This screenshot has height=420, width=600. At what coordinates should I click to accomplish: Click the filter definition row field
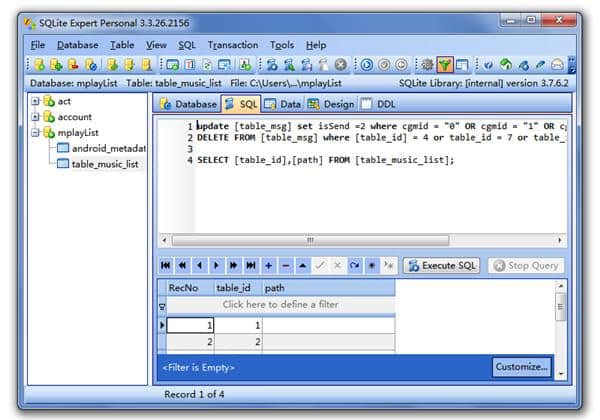(280, 305)
